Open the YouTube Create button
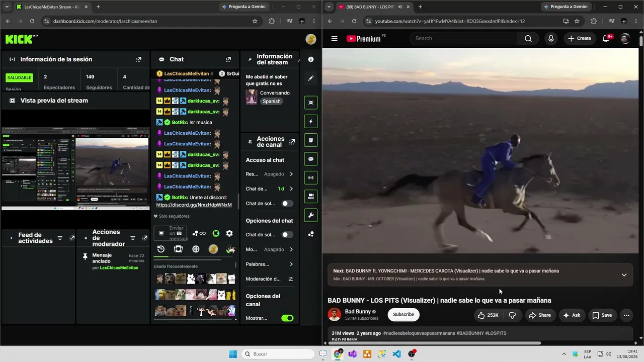The width and height of the screenshot is (644, 362). [x=580, y=38]
